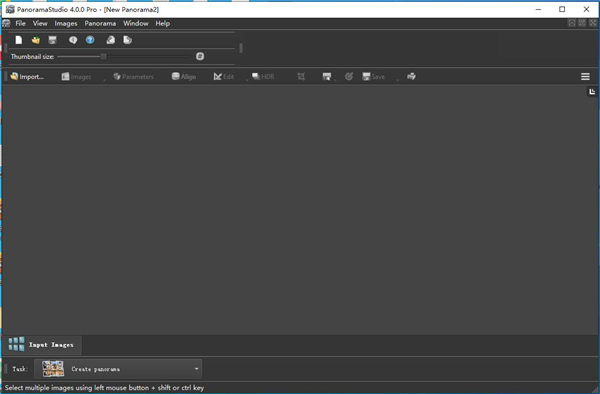Open the Window menu
600x394 pixels.
(135, 23)
